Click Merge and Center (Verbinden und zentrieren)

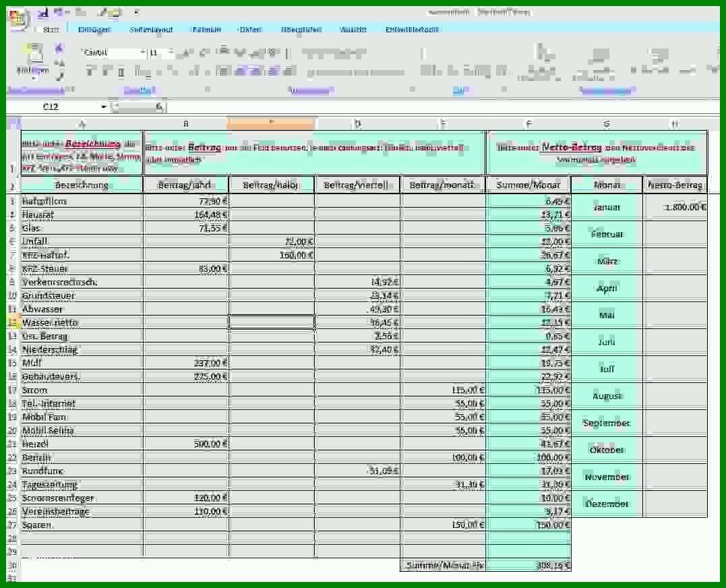(356, 71)
